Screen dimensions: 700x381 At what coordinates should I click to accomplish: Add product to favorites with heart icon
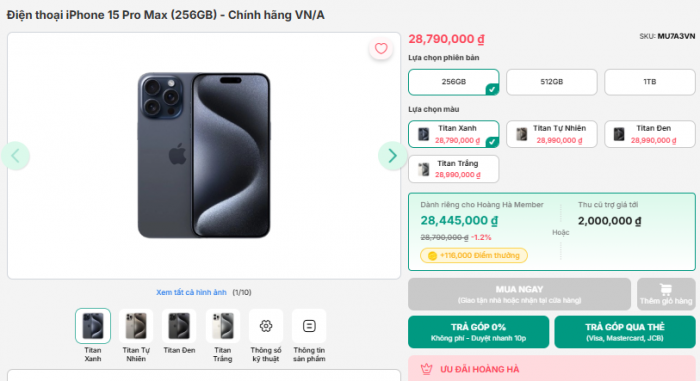coord(381,49)
